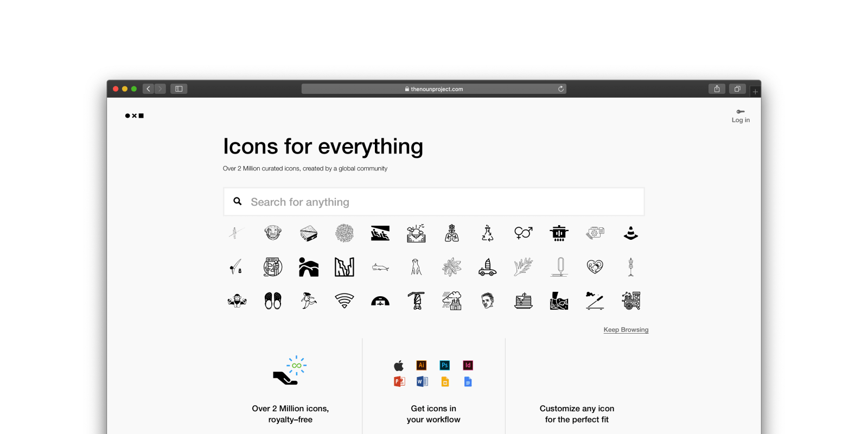Choose the gender symbols icon
The image size is (868, 434).
524,233
